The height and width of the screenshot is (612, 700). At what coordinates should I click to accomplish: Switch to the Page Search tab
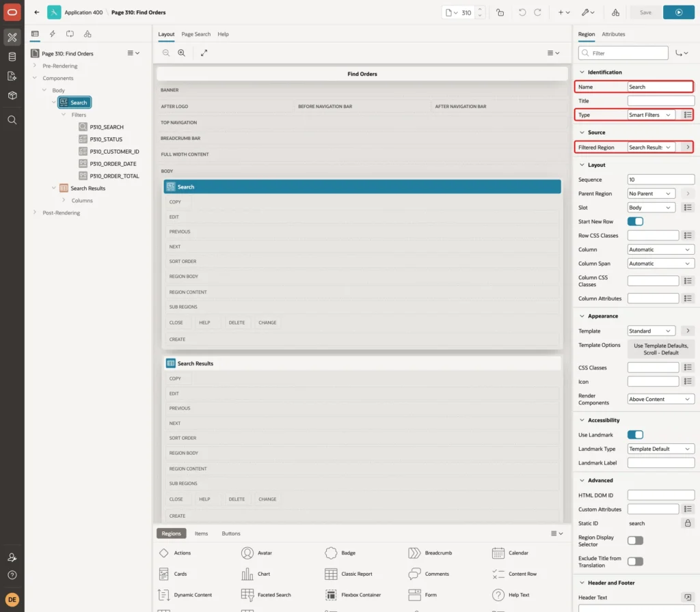(196, 34)
